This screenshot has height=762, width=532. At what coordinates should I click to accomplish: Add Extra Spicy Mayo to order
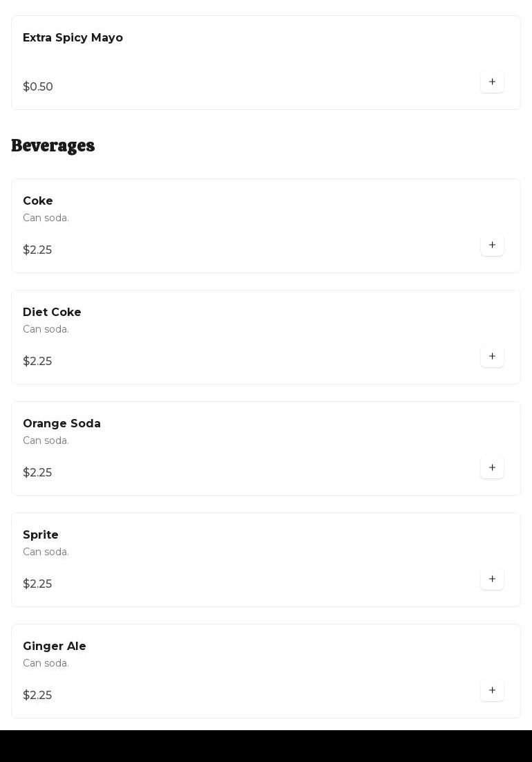tap(492, 82)
